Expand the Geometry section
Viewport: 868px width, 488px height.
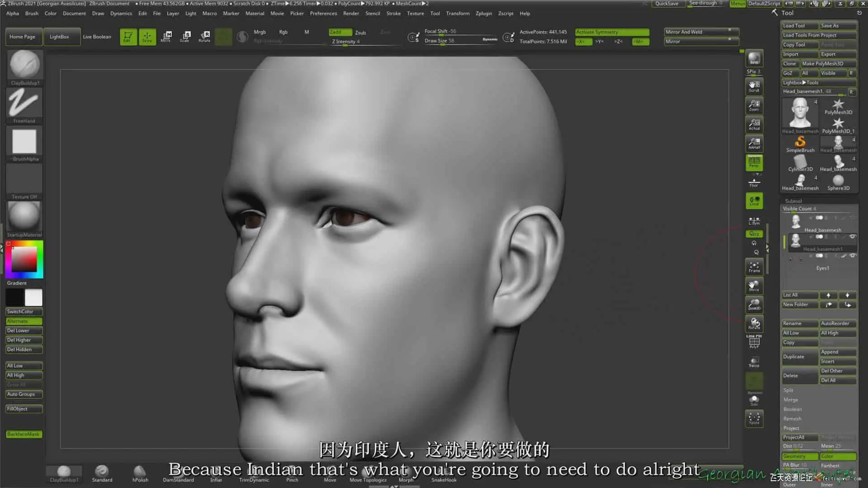(x=800, y=456)
